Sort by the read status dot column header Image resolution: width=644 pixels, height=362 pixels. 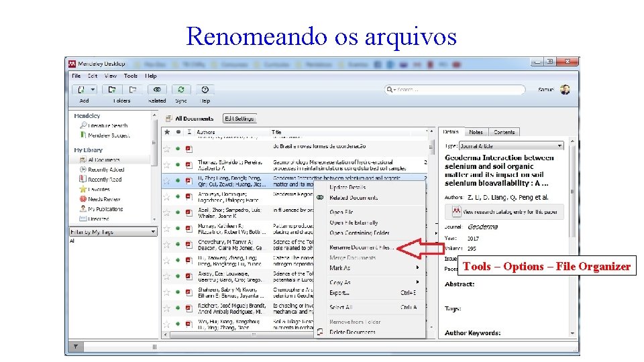[178, 132]
